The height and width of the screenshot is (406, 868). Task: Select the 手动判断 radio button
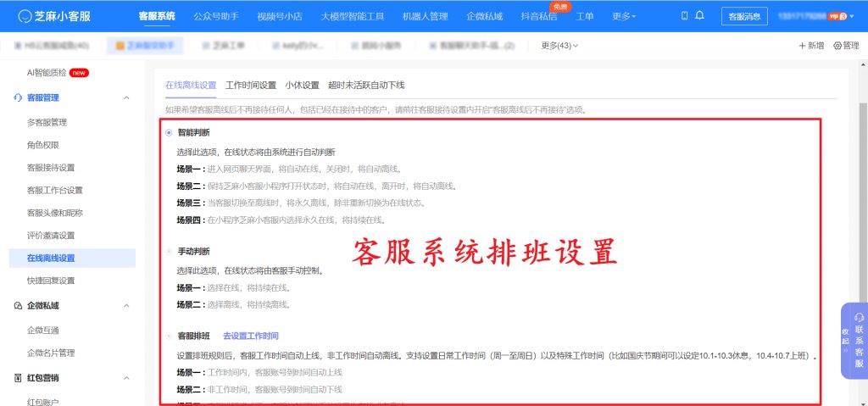tap(169, 252)
